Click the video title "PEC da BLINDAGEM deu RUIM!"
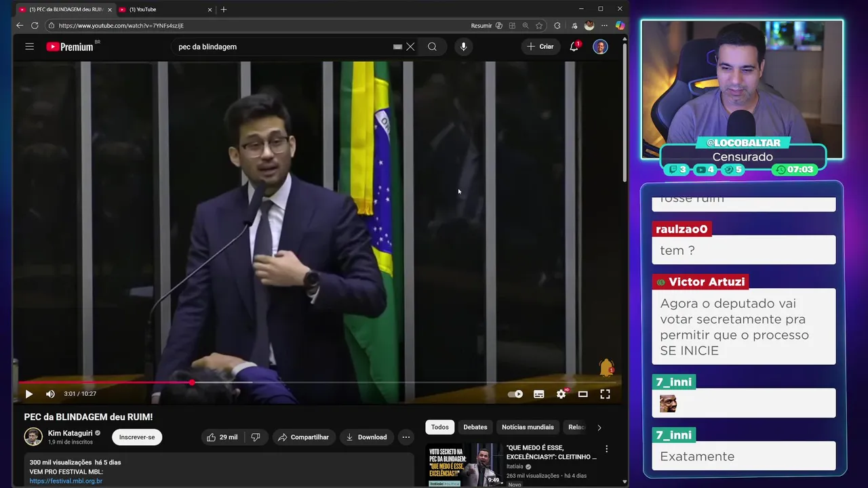Screen dimensions: 868x488 (88, 417)
